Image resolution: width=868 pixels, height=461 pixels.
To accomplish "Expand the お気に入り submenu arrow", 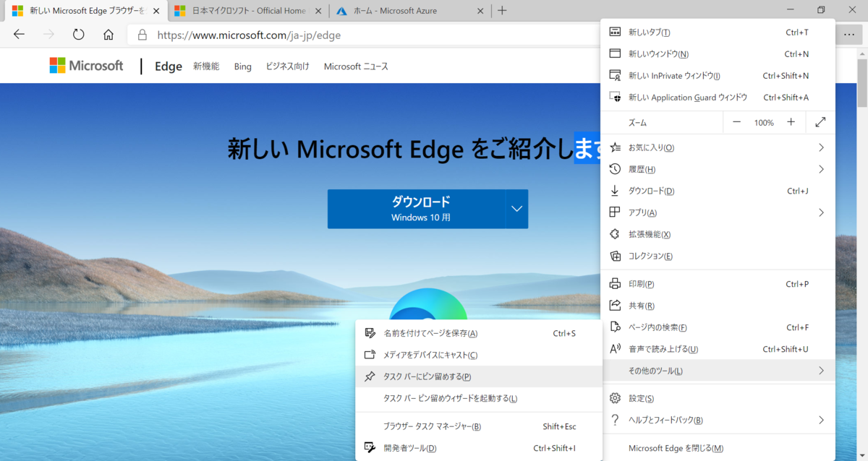I will tap(821, 147).
